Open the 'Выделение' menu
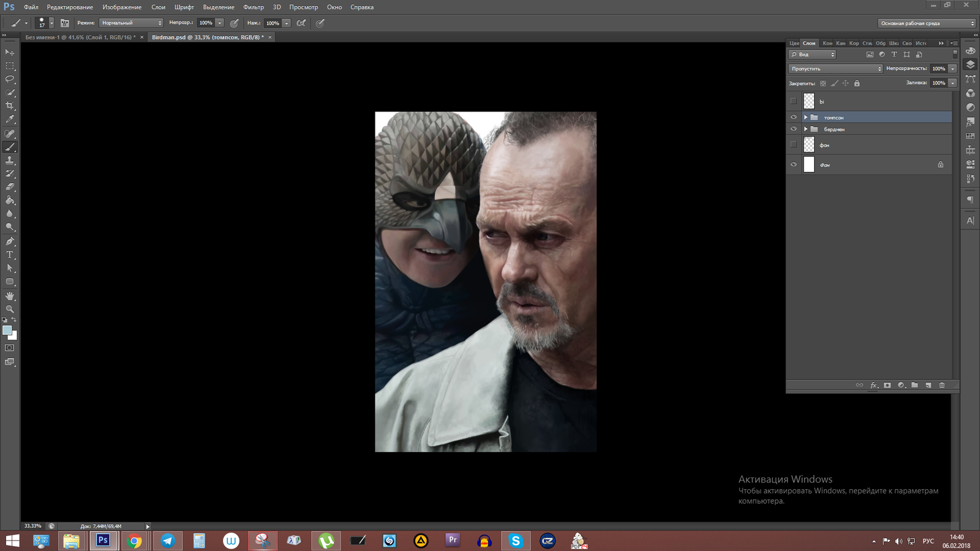Image resolution: width=980 pixels, height=551 pixels. [x=219, y=7]
